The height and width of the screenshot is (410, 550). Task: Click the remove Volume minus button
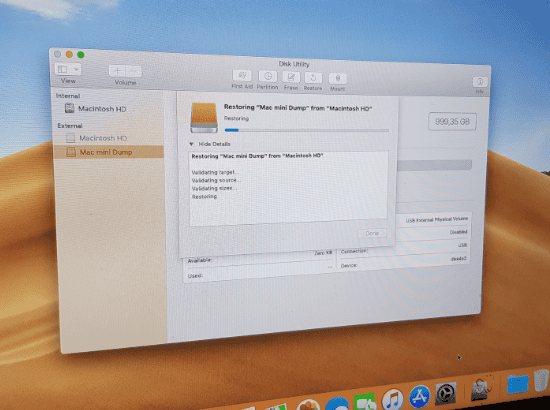(134, 72)
